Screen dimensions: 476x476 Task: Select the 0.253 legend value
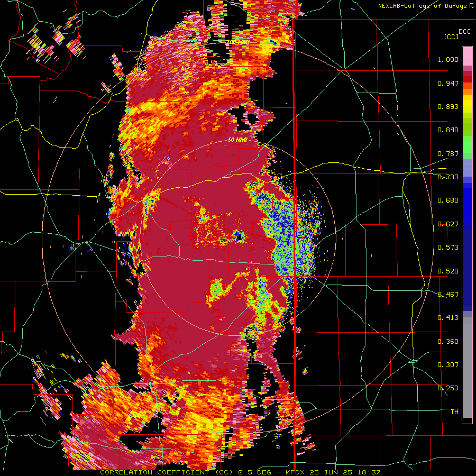[448, 388]
